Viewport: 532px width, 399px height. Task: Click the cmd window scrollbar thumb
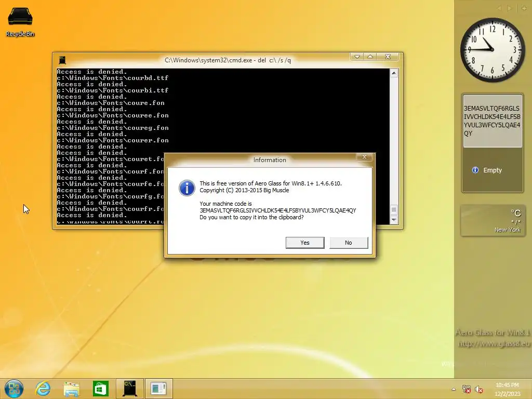[394, 210]
